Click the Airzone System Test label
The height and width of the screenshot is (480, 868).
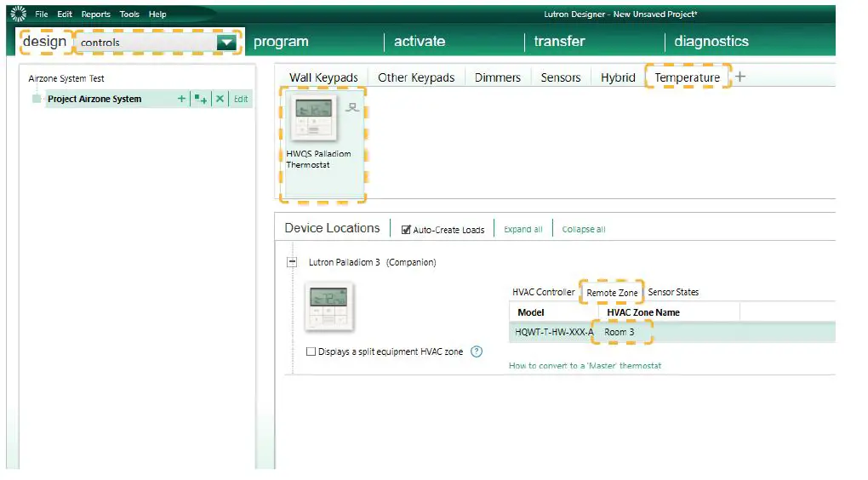[66, 78]
